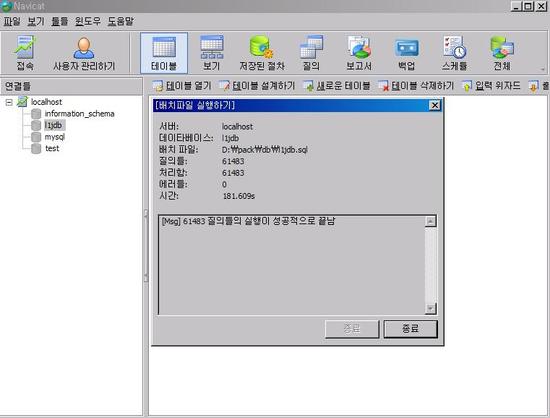Select the mysql database

[x=54, y=137]
